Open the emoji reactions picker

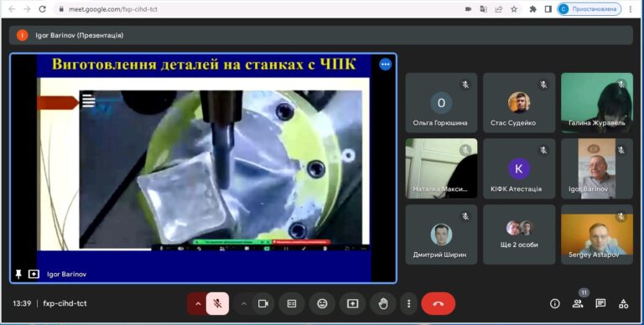pos(322,304)
